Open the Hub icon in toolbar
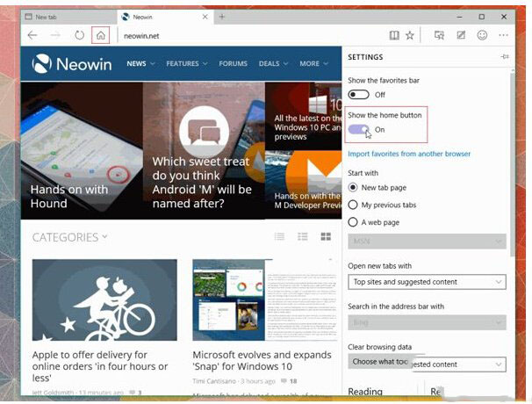This screenshot has width=532, height=404. 439,35
